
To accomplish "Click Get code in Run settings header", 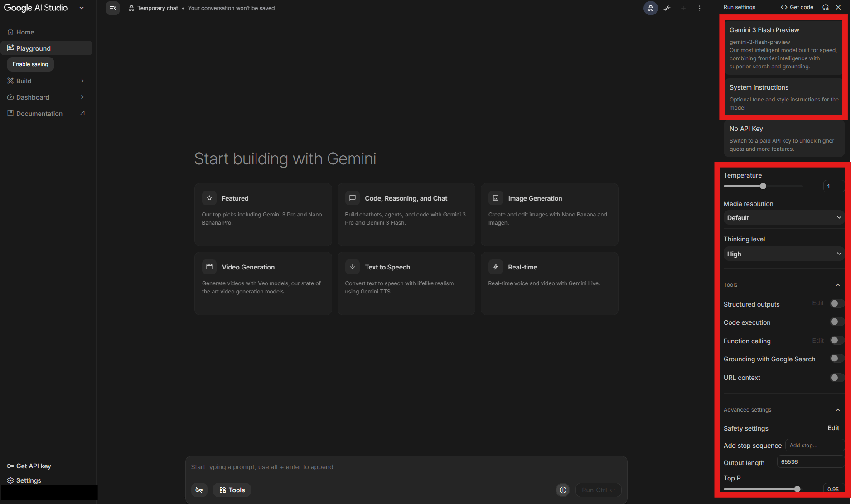I will (x=797, y=7).
